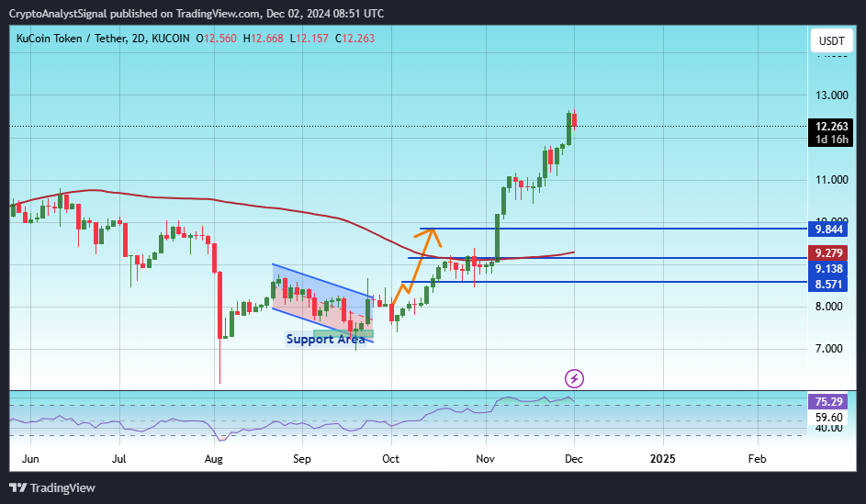
Task: Click the Nov label on time axis
Action: point(486,459)
